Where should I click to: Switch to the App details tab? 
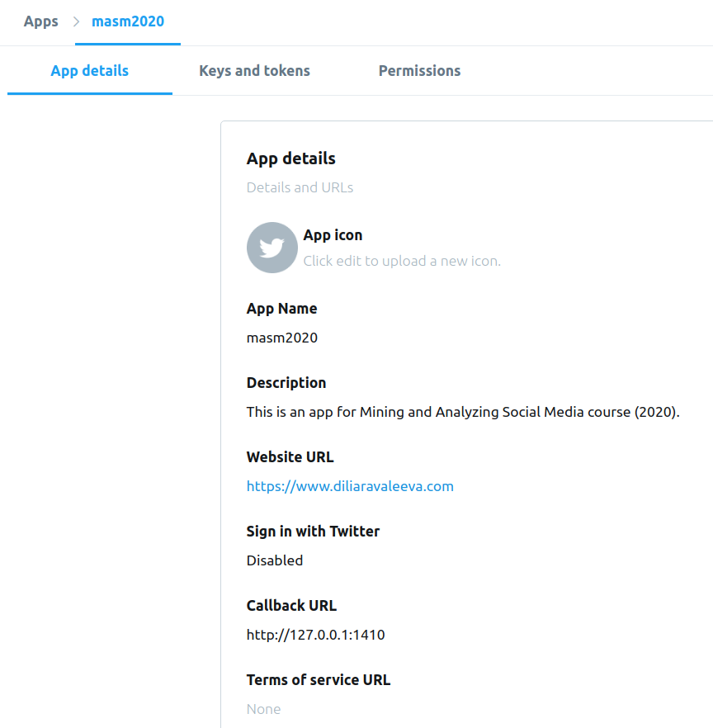[x=90, y=71]
